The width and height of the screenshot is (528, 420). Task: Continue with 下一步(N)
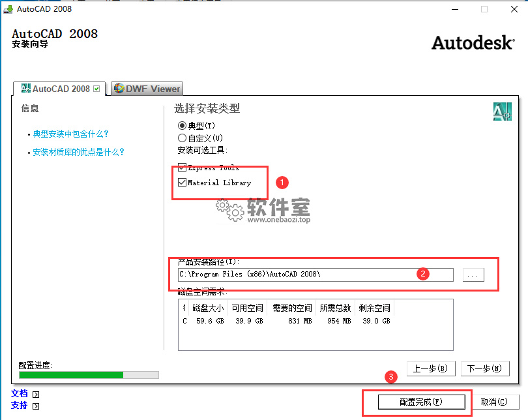484,369
